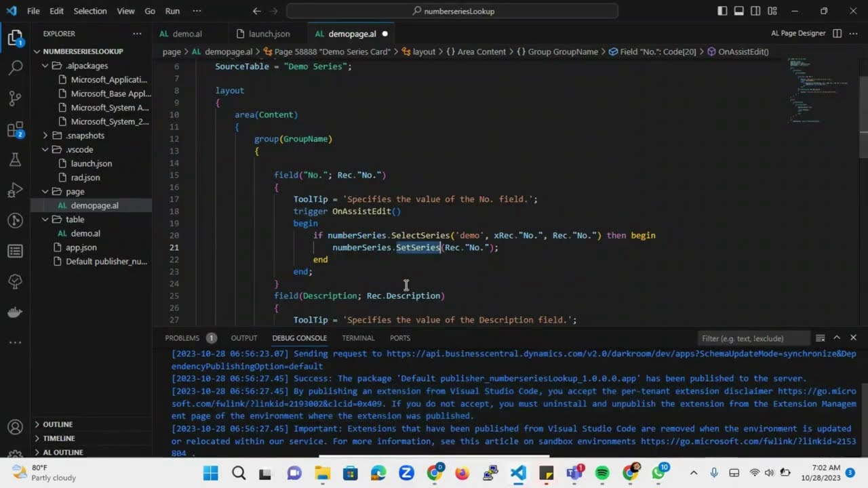Open the Testing flask view

(x=15, y=160)
